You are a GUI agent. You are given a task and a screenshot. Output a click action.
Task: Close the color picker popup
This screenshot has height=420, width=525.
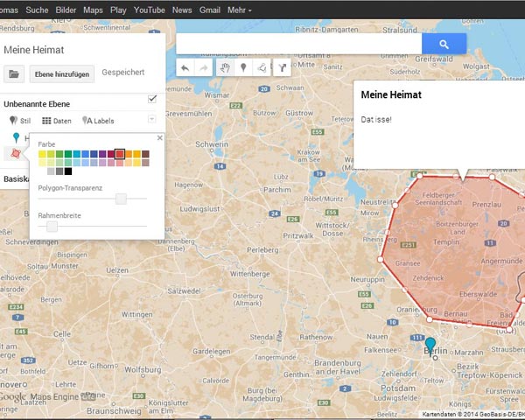[160, 137]
